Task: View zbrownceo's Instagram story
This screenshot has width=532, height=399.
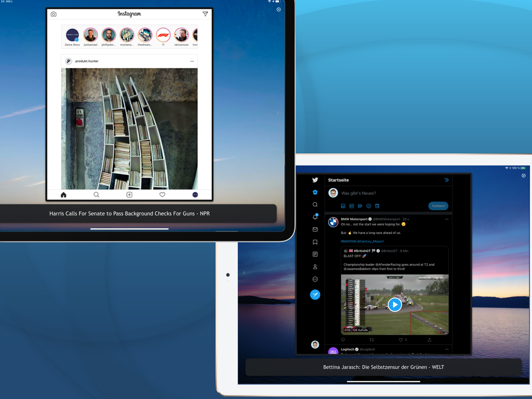Action: (181, 35)
